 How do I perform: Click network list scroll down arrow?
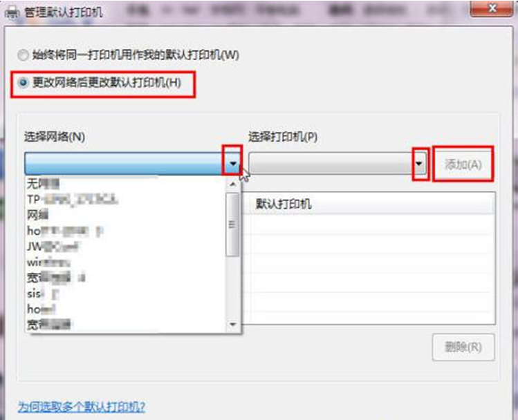pos(233,324)
